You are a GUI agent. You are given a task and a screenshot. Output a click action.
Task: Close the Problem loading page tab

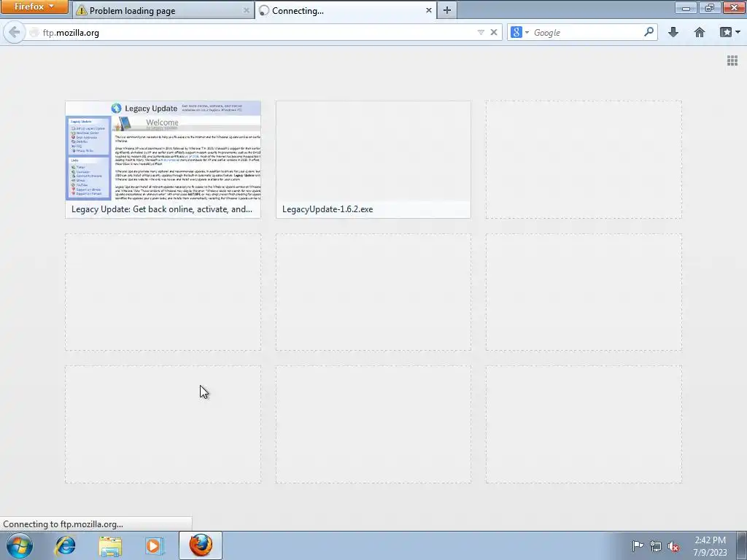(x=247, y=10)
